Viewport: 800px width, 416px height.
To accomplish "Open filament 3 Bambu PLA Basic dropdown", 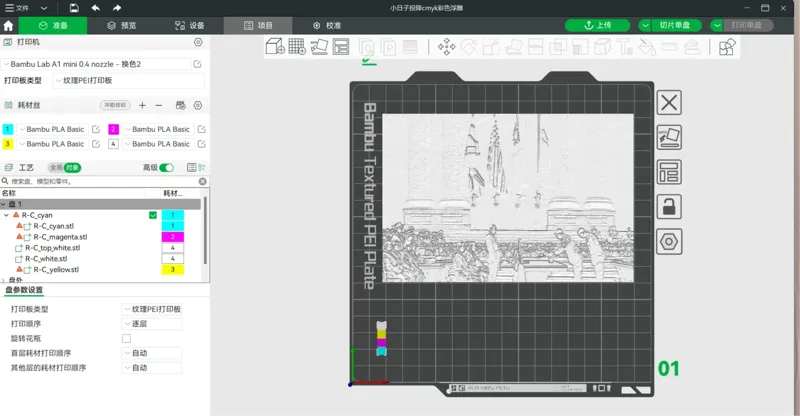I will tap(52, 144).
